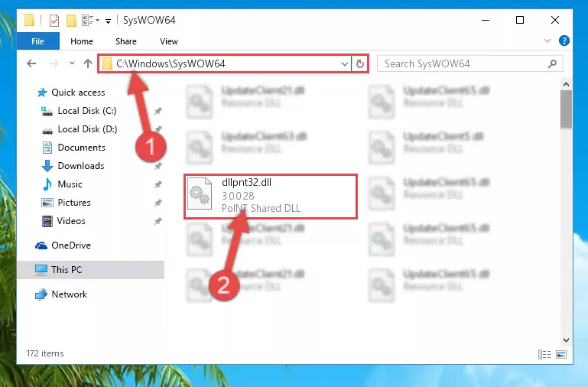Click the search magnifier icon
The height and width of the screenshot is (387, 588).
pyautogui.click(x=552, y=63)
